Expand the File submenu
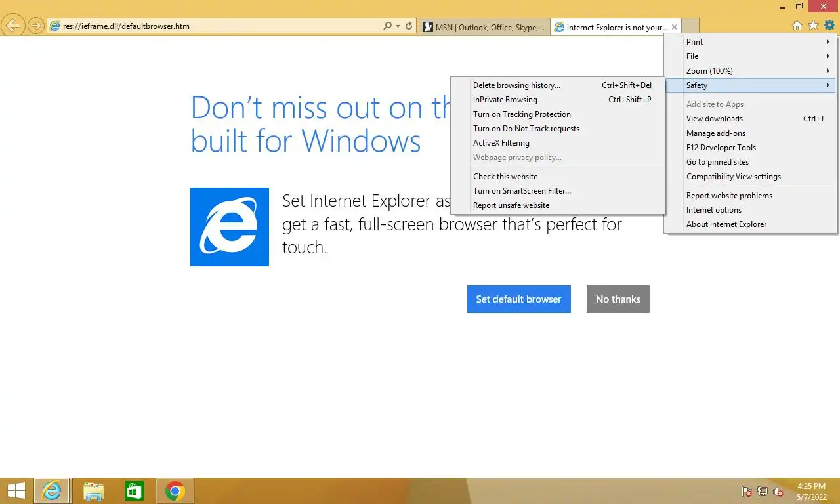 click(x=751, y=56)
